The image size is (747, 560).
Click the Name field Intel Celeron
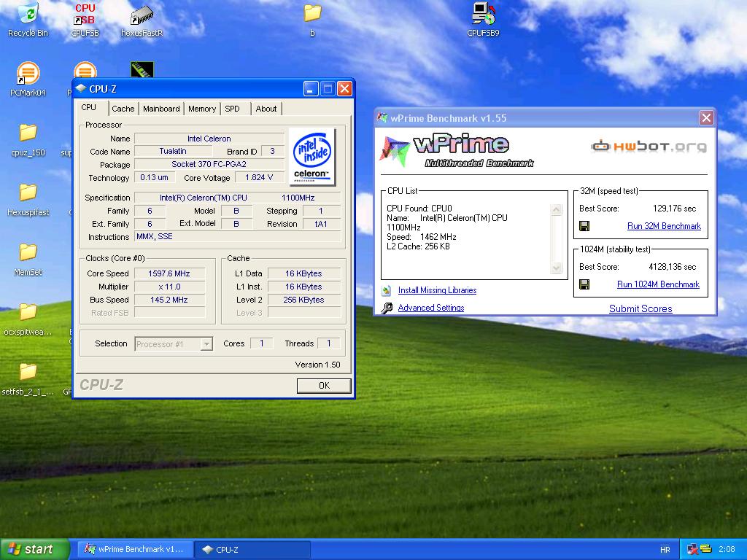209,139
